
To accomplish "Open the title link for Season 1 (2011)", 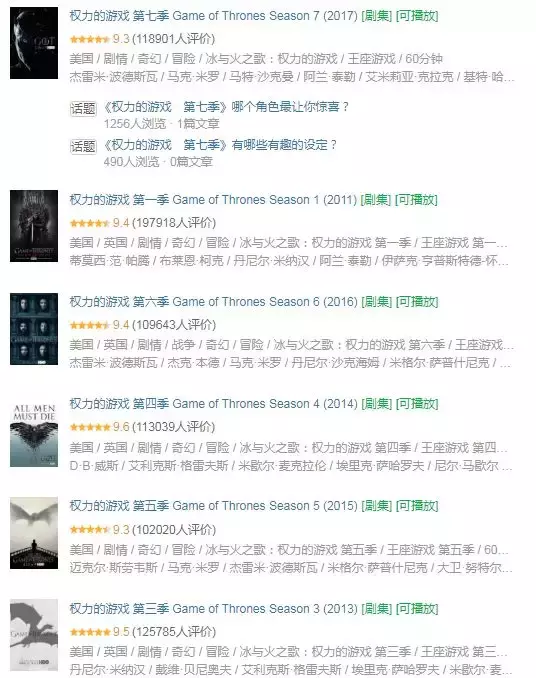I will coord(214,200).
